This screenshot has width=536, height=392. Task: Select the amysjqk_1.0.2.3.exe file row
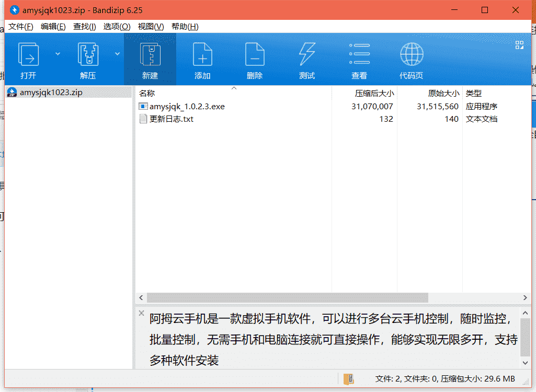tap(333, 106)
